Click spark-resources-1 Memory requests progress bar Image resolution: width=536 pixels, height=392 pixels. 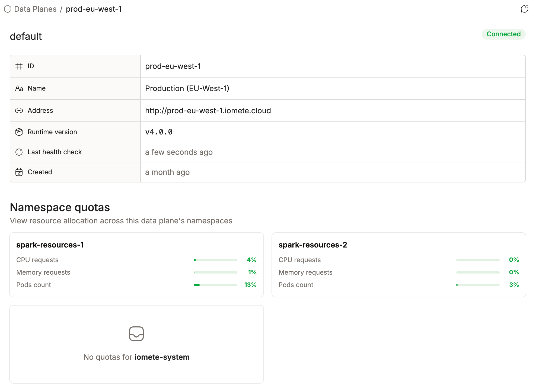[x=216, y=272]
